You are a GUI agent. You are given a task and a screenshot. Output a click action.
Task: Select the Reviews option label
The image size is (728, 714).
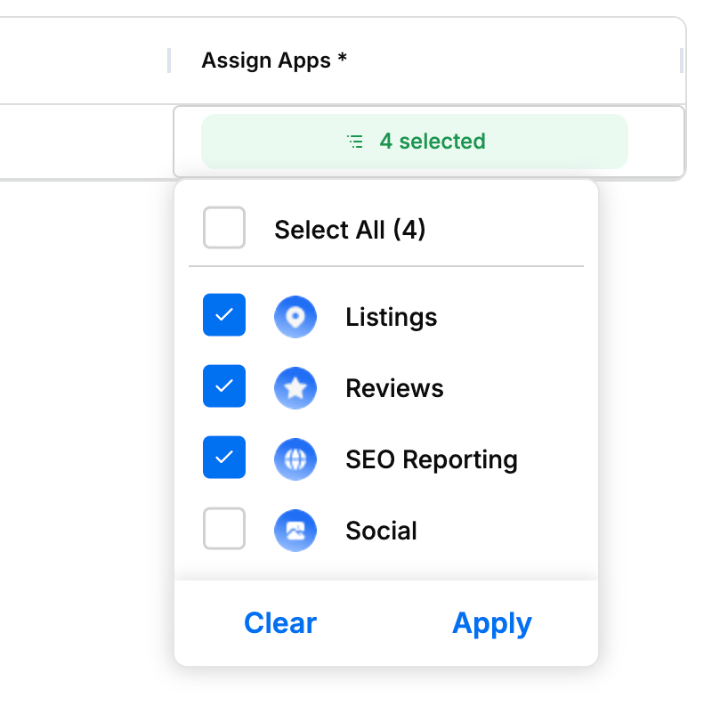pos(394,388)
